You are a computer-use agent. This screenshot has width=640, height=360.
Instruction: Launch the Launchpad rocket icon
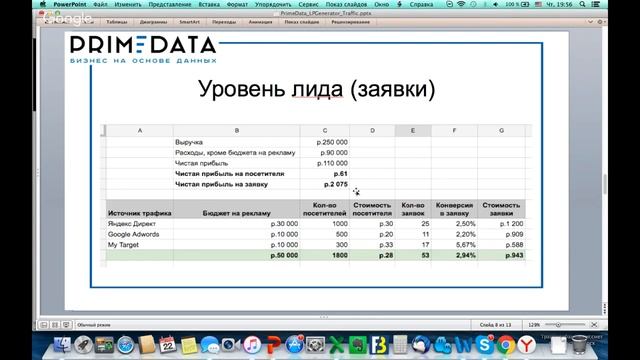(x=83, y=345)
